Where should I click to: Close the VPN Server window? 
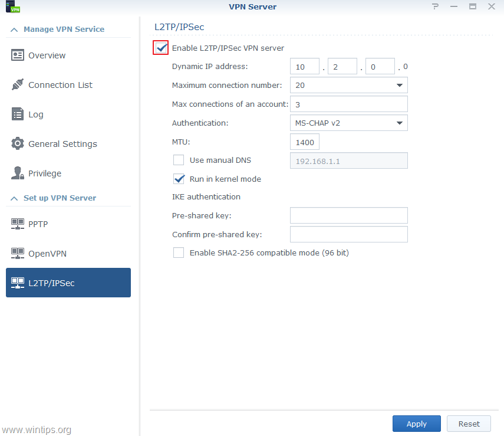coord(492,6)
